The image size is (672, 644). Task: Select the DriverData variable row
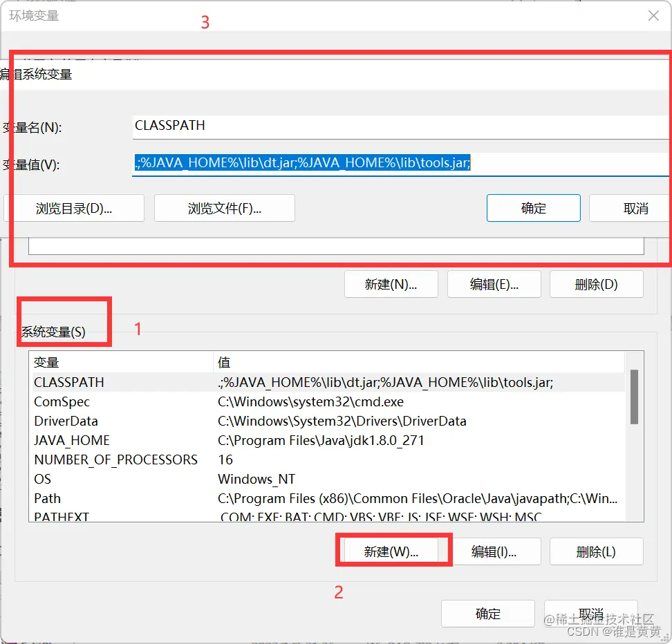pyautogui.click(x=328, y=422)
